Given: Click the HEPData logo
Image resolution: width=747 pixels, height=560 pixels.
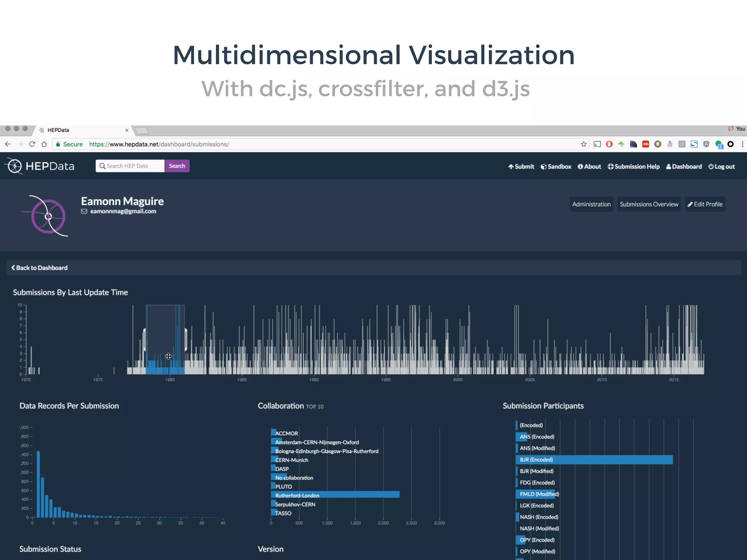Looking at the screenshot, I should [39, 166].
